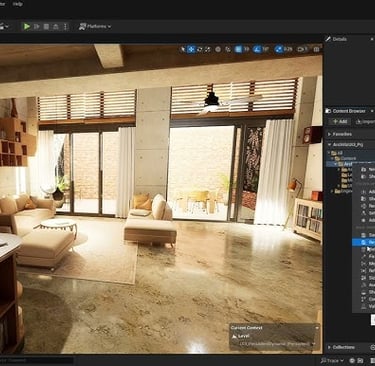
Task: Select the Engine folder in tree
Action: coord(342,191)
